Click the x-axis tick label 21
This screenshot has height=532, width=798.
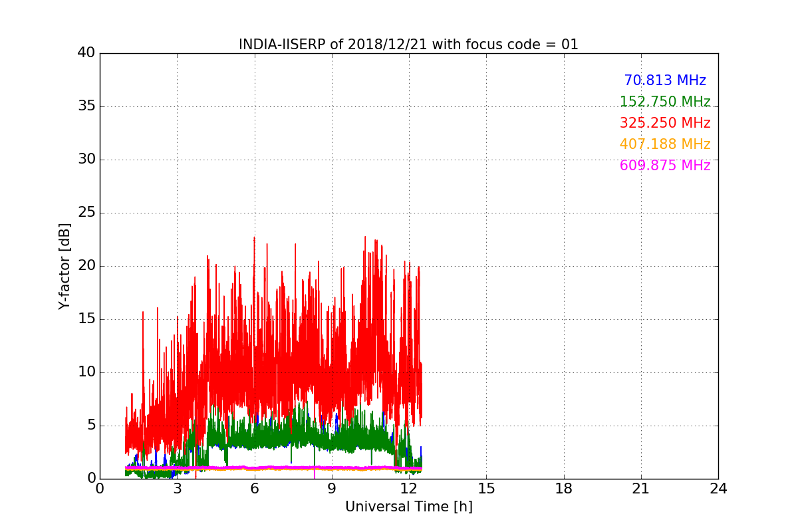click(x=641, y=488)
